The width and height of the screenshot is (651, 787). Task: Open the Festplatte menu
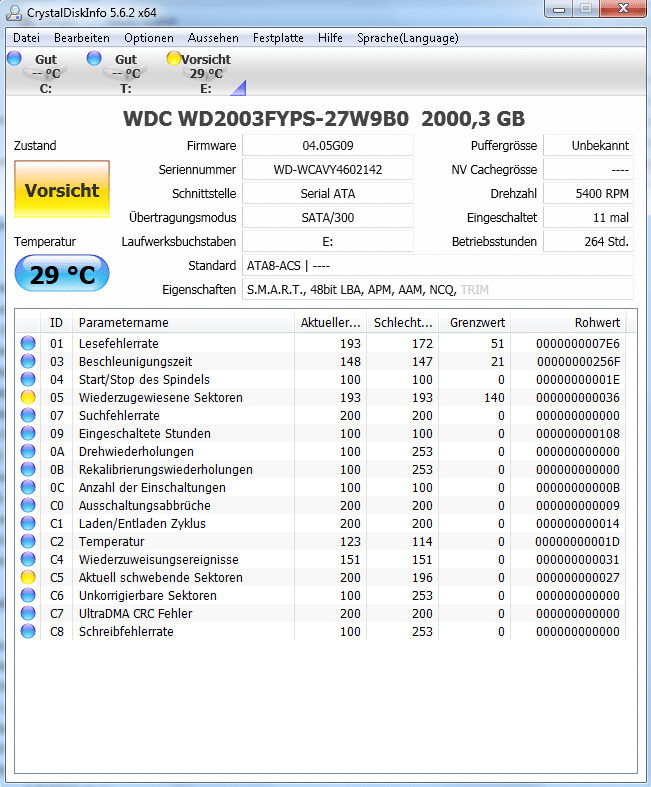click(278, 38)
